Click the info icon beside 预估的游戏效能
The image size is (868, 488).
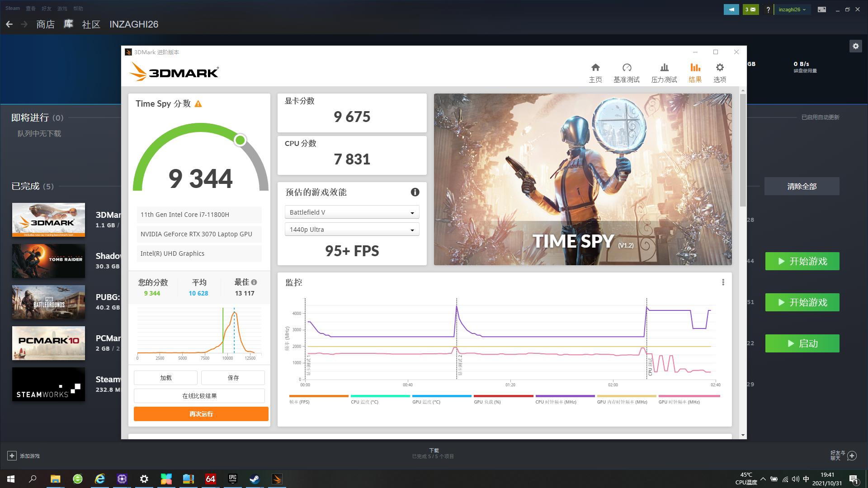[415, 192]
